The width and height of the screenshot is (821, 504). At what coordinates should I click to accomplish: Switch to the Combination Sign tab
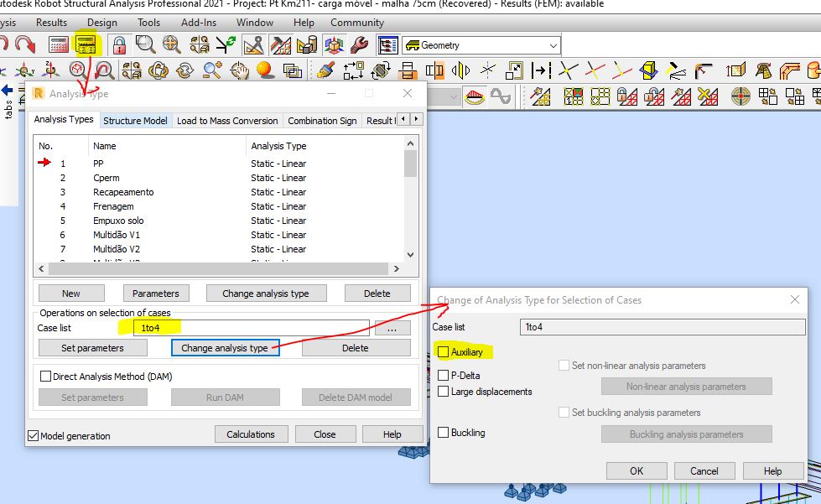(x=322, y=121)
